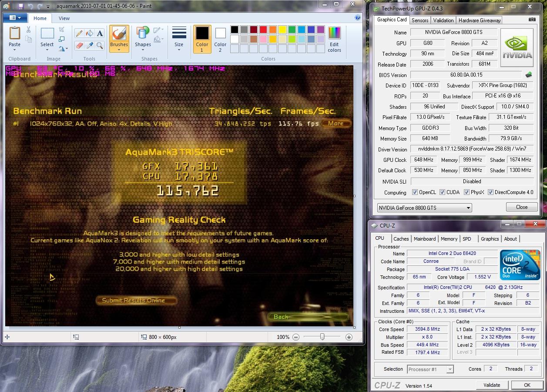Open the NVIDIA GeForce 8800 GTS selector dropdown
The height and width of the screenshot is (392, 547).
point(424,208)
